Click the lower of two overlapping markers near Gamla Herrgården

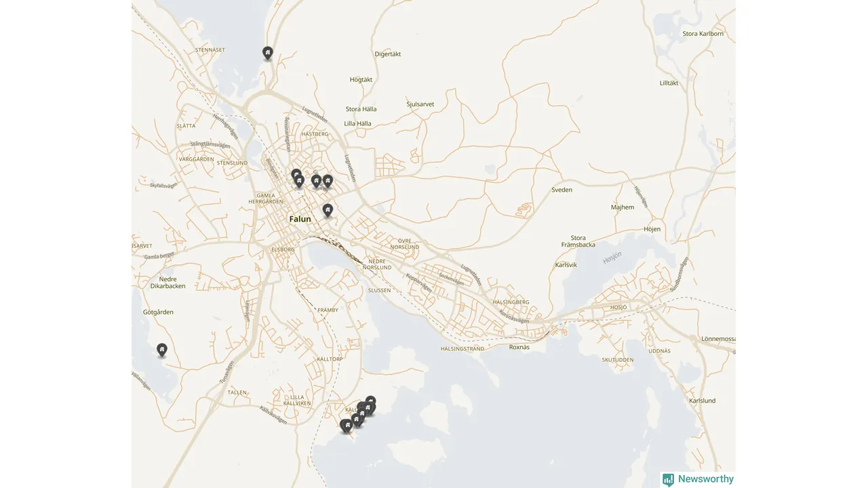299,182
